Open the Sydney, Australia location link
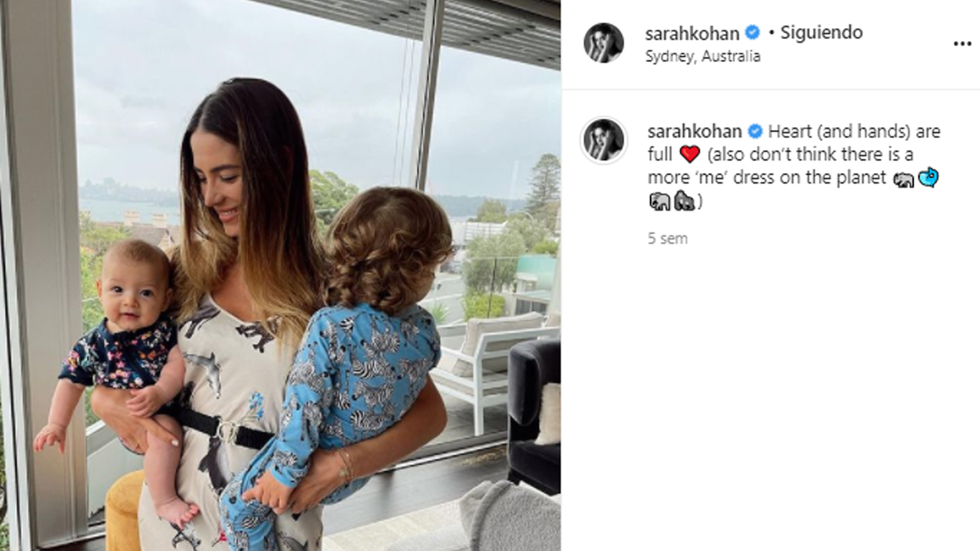 click(x=702, y=57)
